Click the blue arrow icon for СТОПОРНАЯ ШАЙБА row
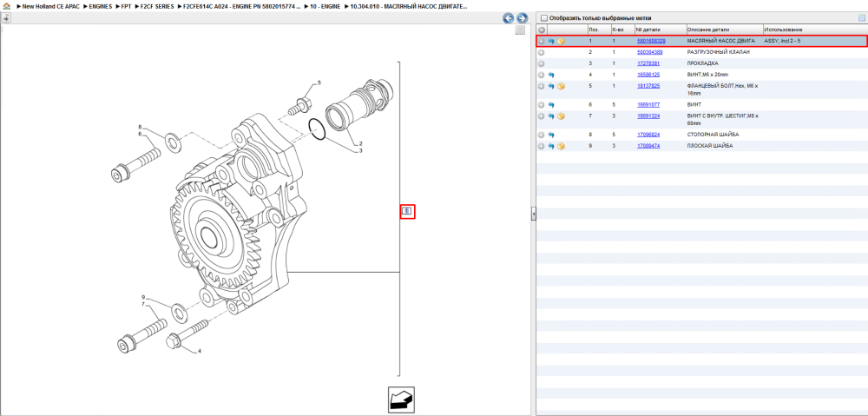The height and width of the screenshot is (416, 868). tap(551, 135)
